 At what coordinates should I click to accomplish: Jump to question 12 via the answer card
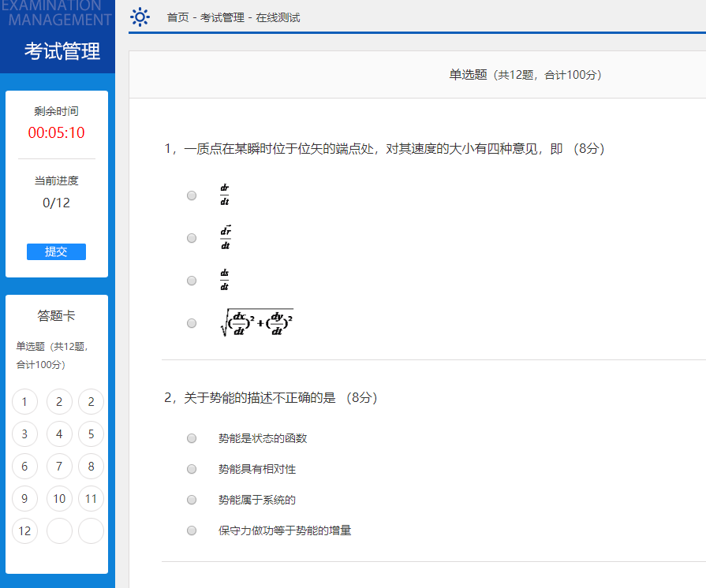point(24,530)
